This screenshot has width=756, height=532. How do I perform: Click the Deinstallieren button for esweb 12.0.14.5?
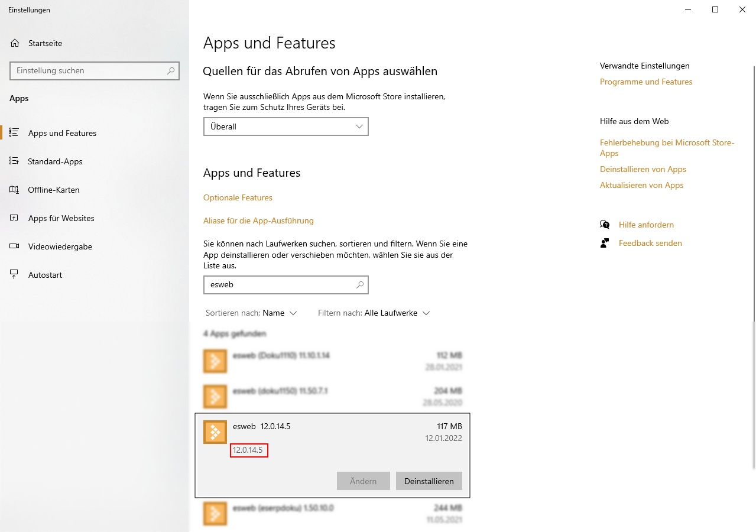point(429,481)
